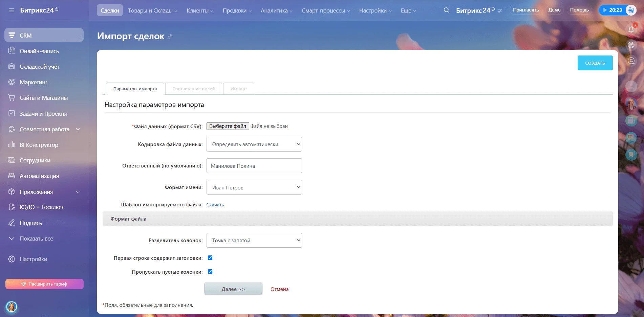
Task: Click the default responsible person input field
Action: [x=254, y=166]
